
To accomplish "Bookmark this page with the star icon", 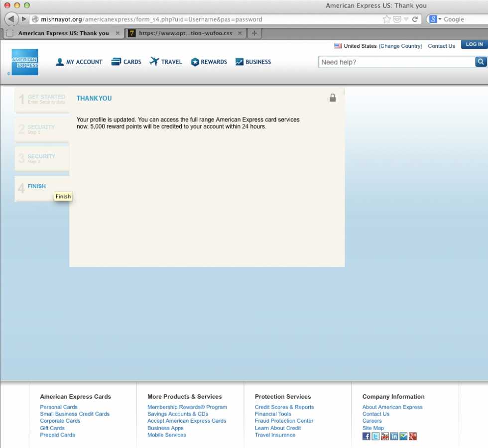I will [x=386, y=19].
